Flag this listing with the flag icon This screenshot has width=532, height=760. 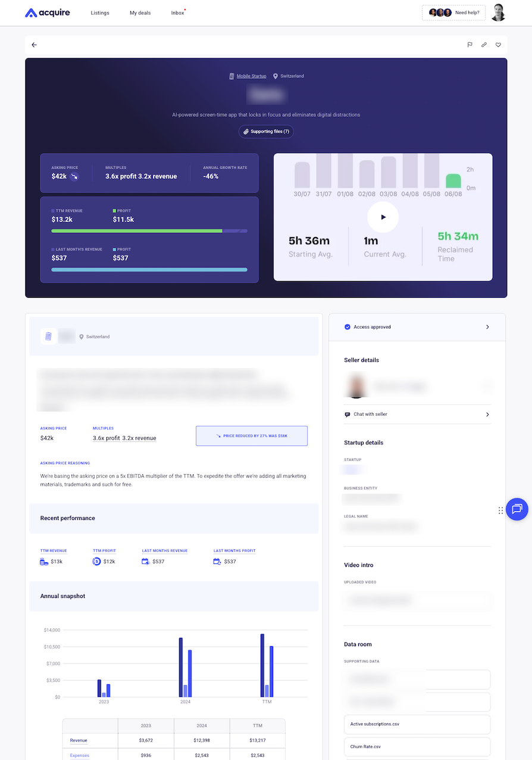coord(470,45)
